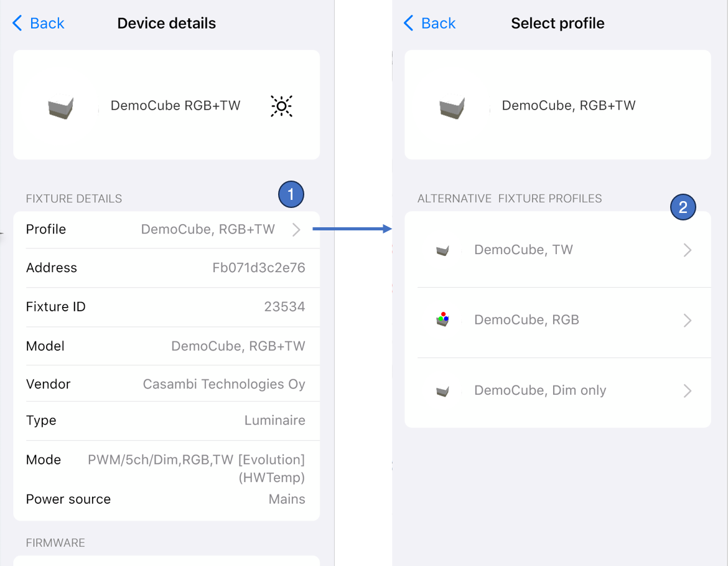728x566 pixels.
Task: Tap the Select profile back arrow icon
Action: (x=409, y=24)
